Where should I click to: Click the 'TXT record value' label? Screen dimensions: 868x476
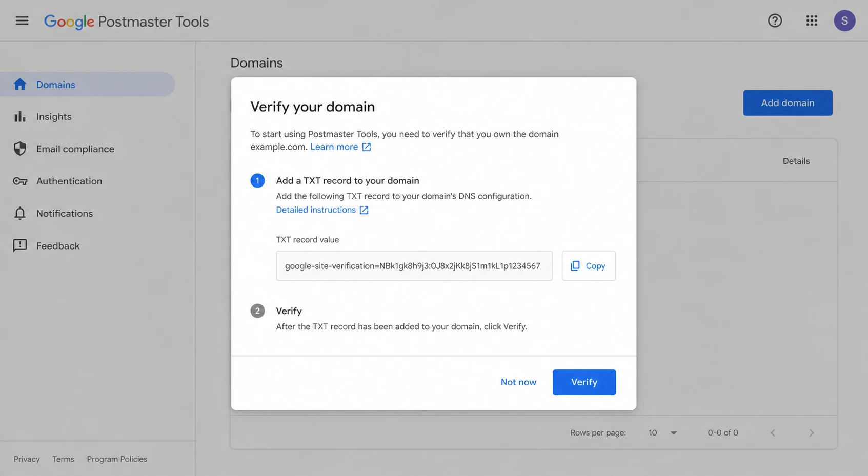tap(308, 240)
